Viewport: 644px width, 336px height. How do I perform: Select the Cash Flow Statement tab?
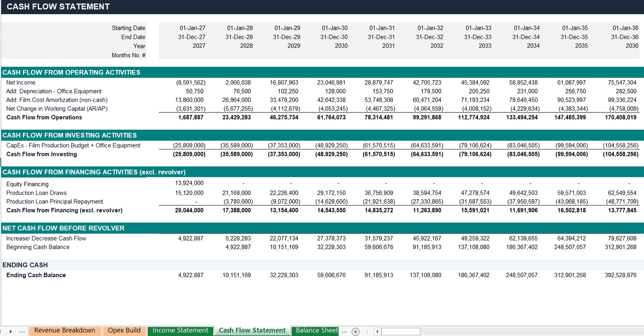[252, 330]
